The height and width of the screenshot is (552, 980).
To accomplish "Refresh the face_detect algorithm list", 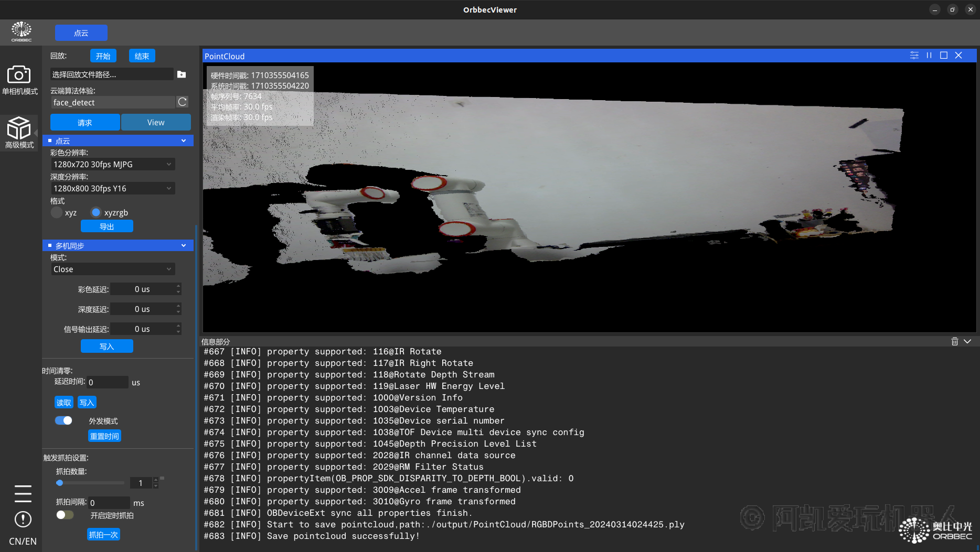I will click(x=182, y=102).
